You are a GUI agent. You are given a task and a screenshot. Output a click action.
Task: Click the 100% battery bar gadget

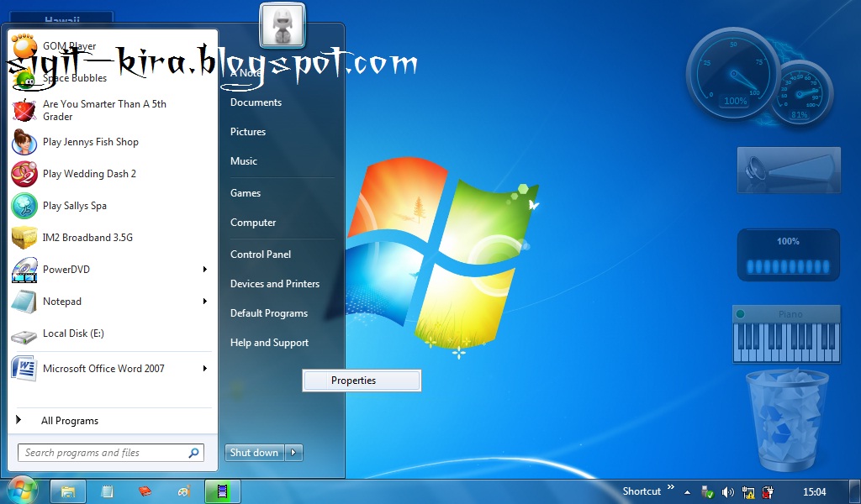(789, 255)
